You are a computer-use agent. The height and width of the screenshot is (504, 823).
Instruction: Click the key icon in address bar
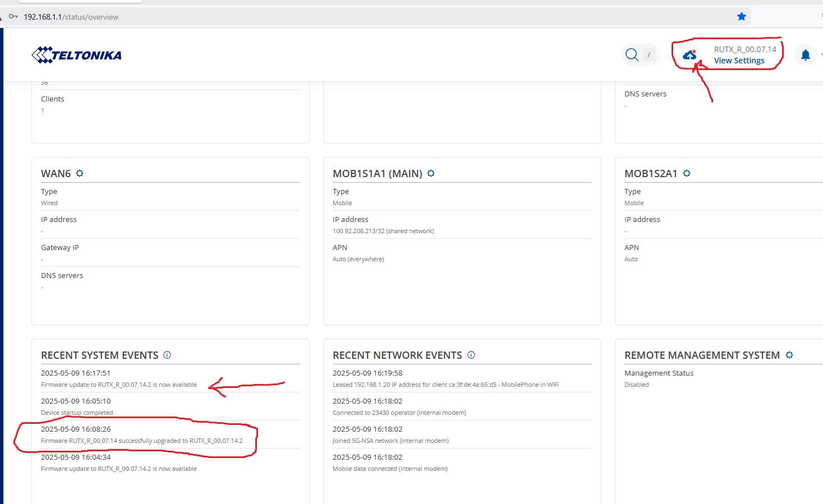(13, 17)
